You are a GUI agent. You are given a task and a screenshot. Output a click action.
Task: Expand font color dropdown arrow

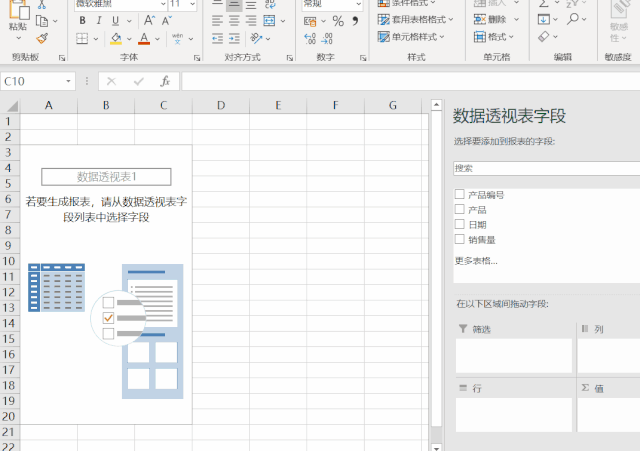(x=157, y=39)
